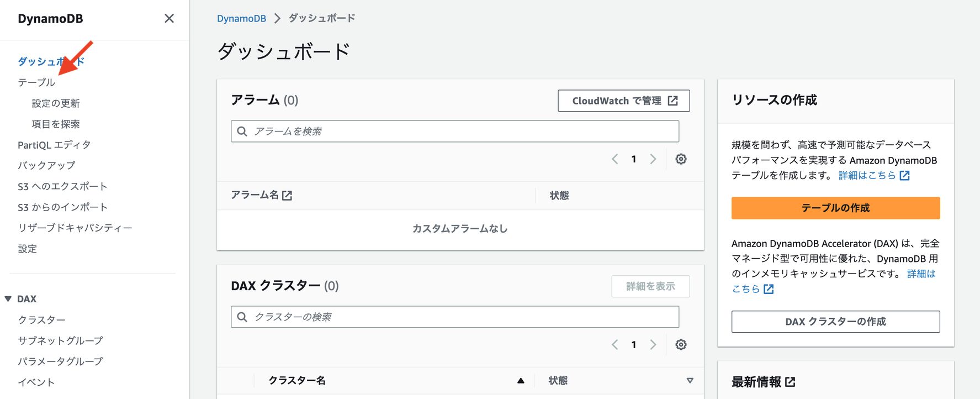Click the external link icon in CloudWatch で管理
The height and width of the screenshot is (399, 980).
(x=673, y=101)
